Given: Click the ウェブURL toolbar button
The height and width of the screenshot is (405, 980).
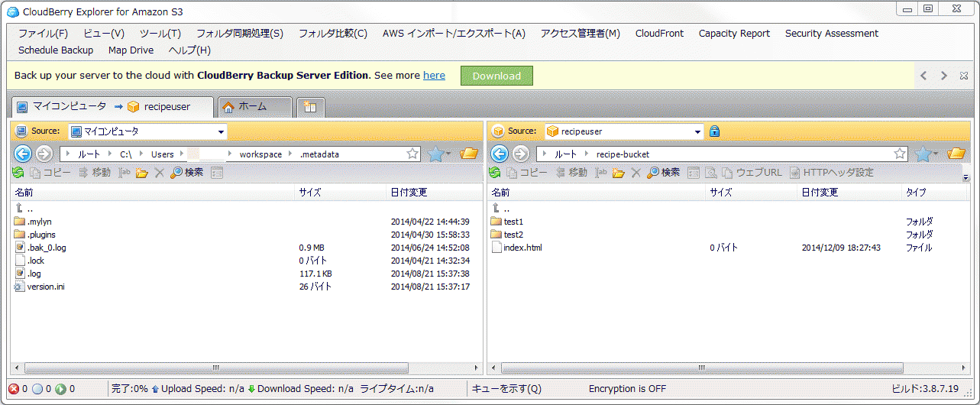Looking at the screenshot, I should (x=752, y=173).
